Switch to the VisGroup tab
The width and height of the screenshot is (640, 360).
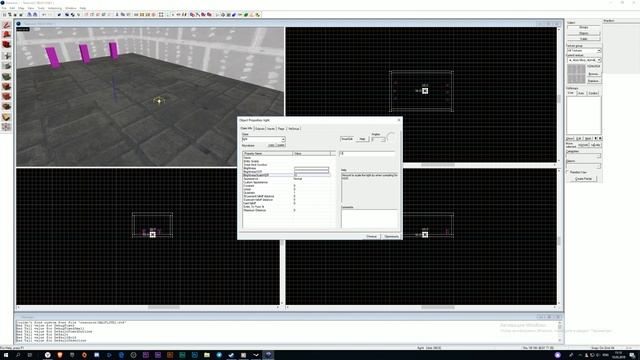293,129
